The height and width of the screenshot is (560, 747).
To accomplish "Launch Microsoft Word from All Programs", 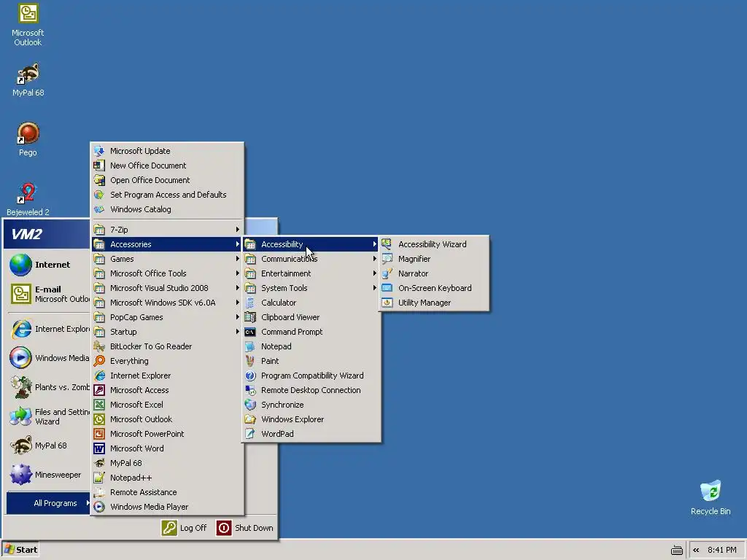I will click(x=167, y=448).
